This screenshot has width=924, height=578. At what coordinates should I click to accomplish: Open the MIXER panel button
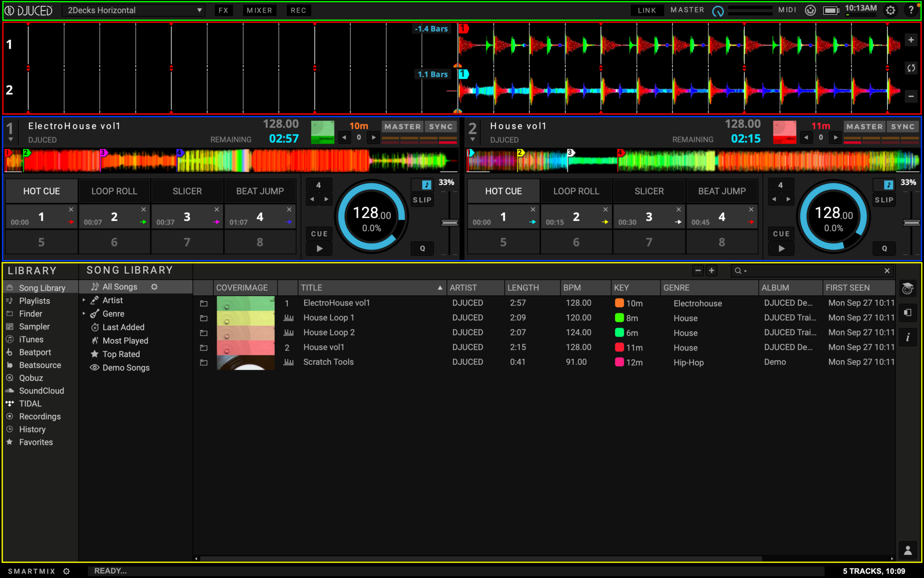coord(259,10)
